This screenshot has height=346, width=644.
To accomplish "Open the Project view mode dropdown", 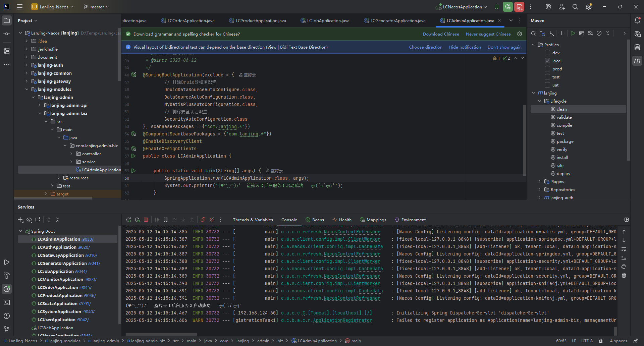I will click(x=28, y=20).
